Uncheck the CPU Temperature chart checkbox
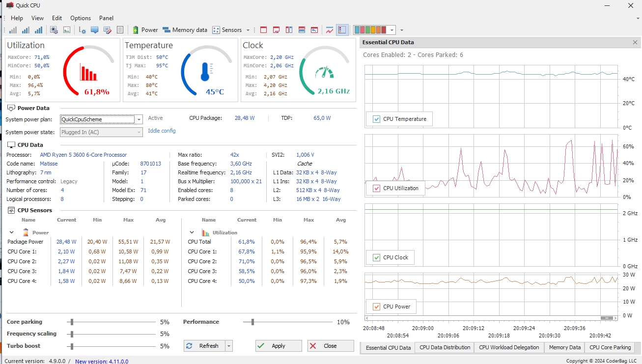This screenshot has height=364, width=642. tap(377, 119)
